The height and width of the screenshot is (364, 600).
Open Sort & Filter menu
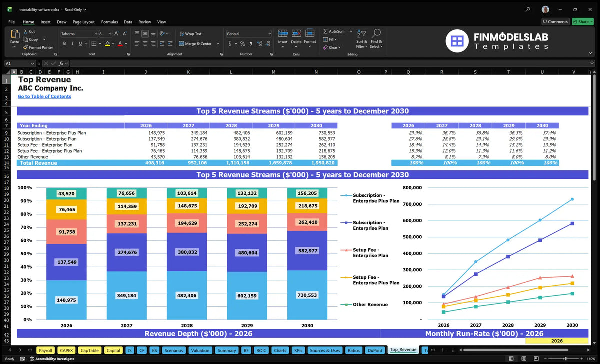point(362,38)
